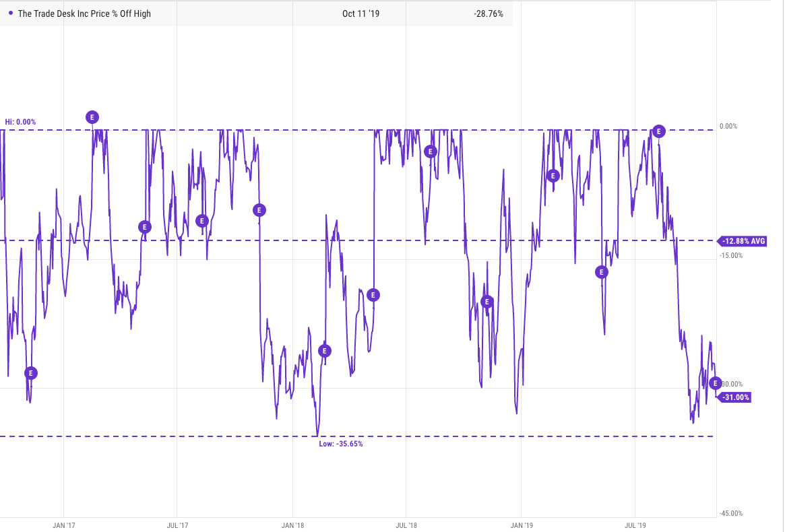
Task: Click the earnings marker right after Jul '18
Action: tap(431, 152)
